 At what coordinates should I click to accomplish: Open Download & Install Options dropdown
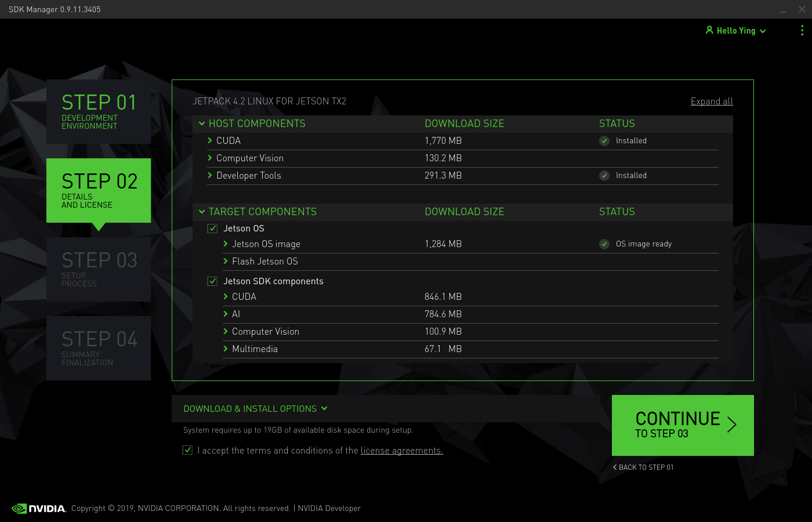coord(255,409)
